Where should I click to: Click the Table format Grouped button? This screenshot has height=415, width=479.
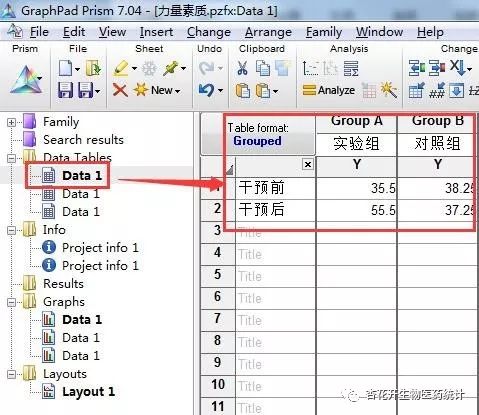click(258, 135)
